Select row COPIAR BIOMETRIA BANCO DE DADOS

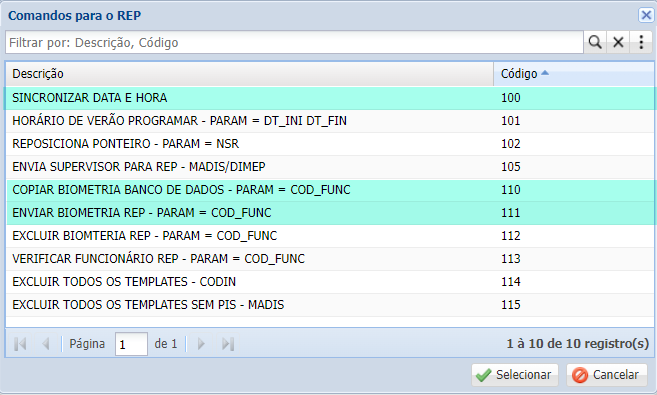coord(330,190)
